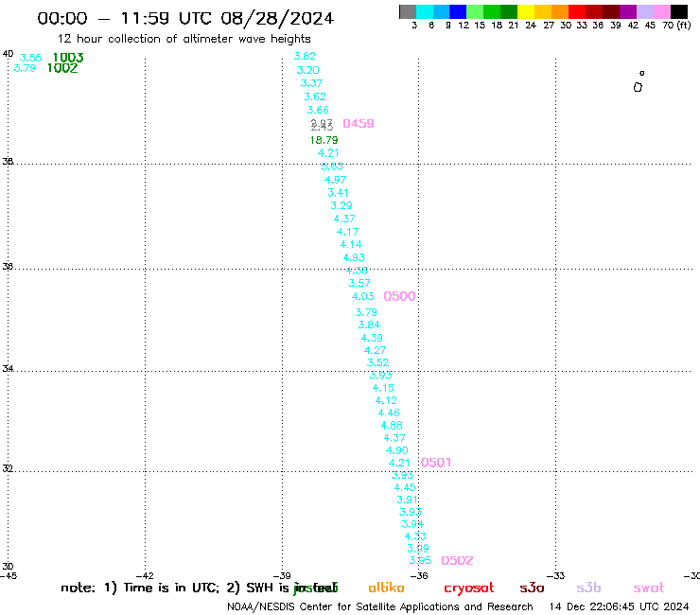The image size is (700, 615).
Task: Click the 3.84 wave height value
Action: click(369, 325)
